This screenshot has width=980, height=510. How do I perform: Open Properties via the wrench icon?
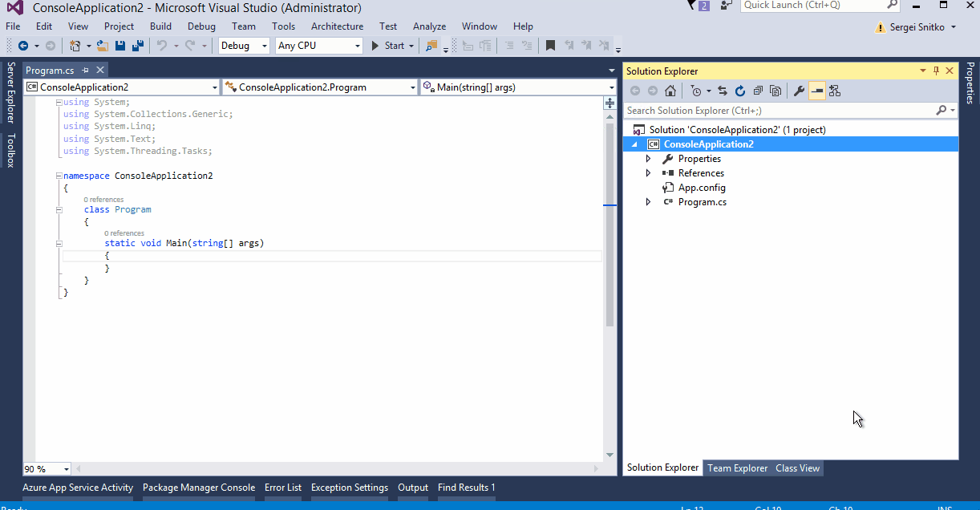point(800,91)
